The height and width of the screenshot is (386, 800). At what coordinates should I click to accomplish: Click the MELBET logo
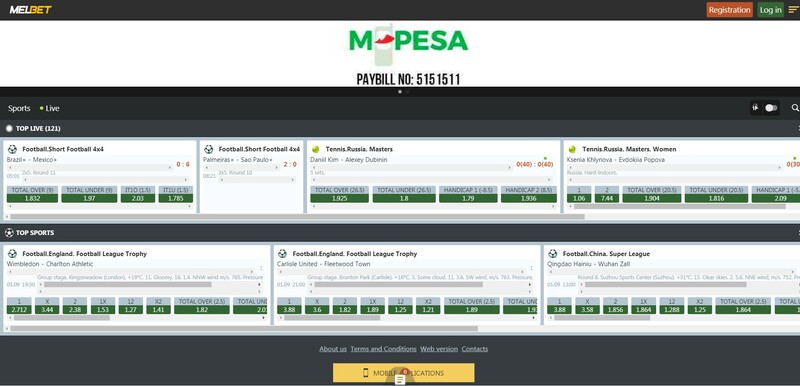point(31,10)
